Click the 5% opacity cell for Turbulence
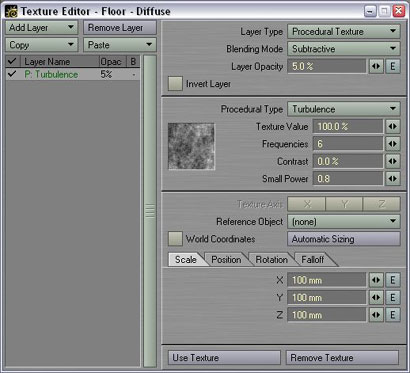Image resolution: width=410 pixels, height=373 pixels. [x=106, y=74]
